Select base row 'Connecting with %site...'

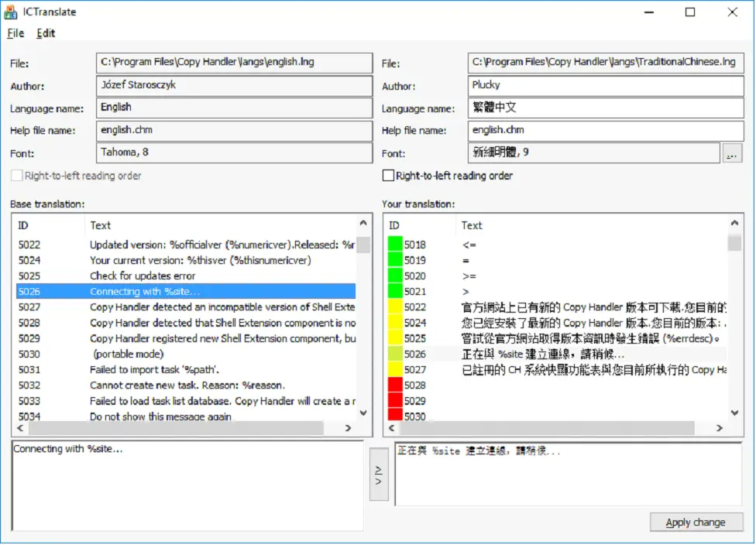tap(186, 291)
